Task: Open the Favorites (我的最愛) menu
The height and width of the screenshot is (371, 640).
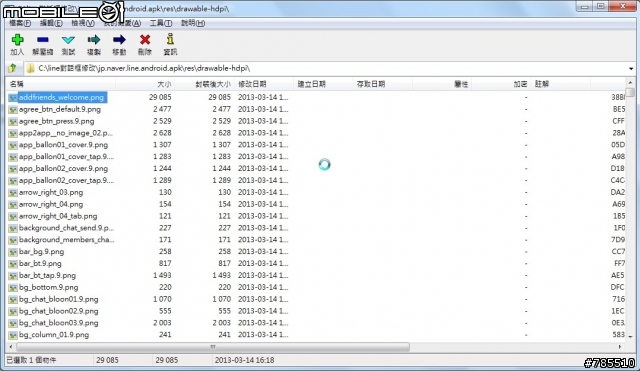Action: click(x=122, y=23)
